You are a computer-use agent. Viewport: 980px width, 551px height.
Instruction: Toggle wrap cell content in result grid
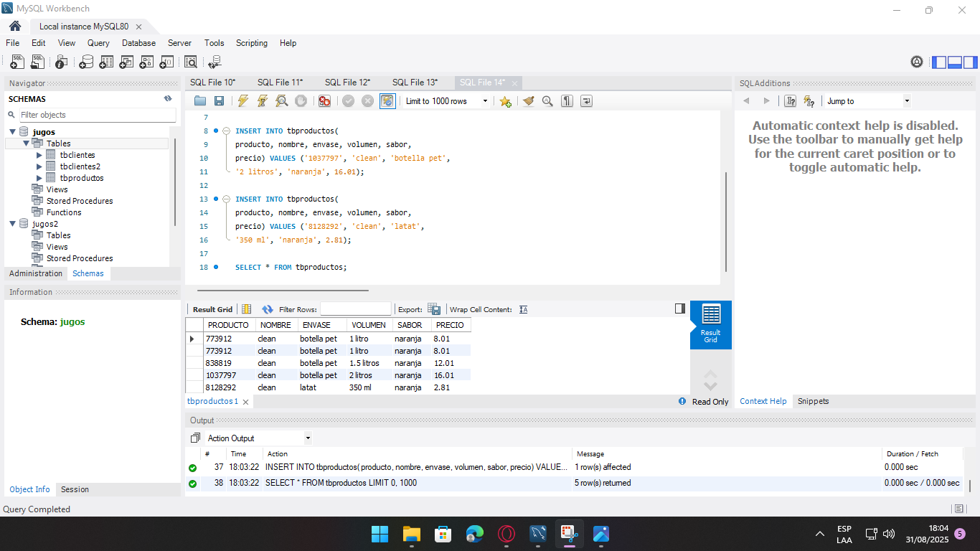[523, 309]
